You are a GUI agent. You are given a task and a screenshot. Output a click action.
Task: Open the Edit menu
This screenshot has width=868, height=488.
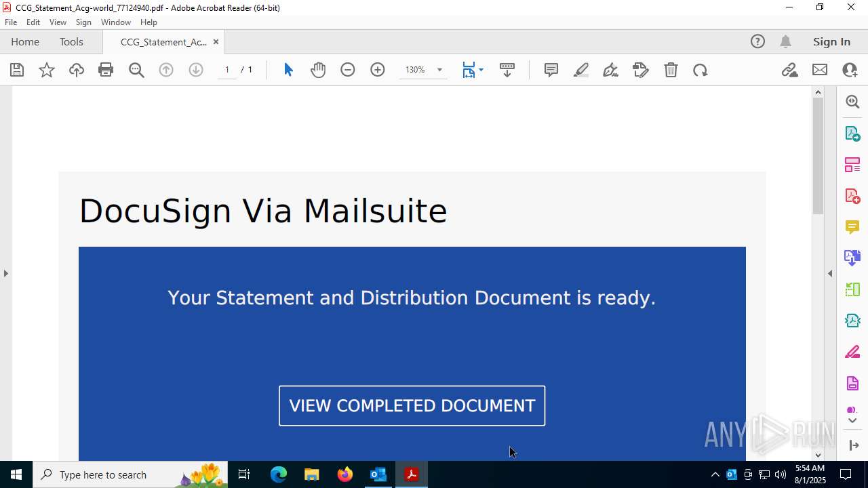click(33, 22)
